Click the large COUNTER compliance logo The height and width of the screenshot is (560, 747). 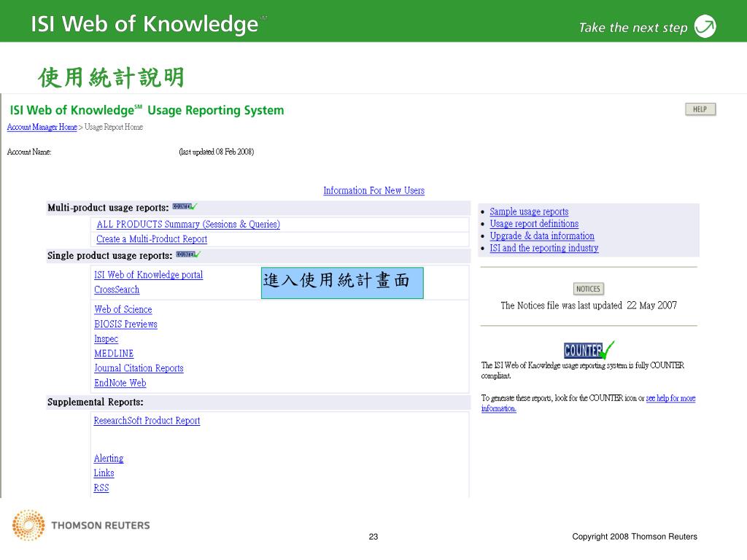pos(589,350)
